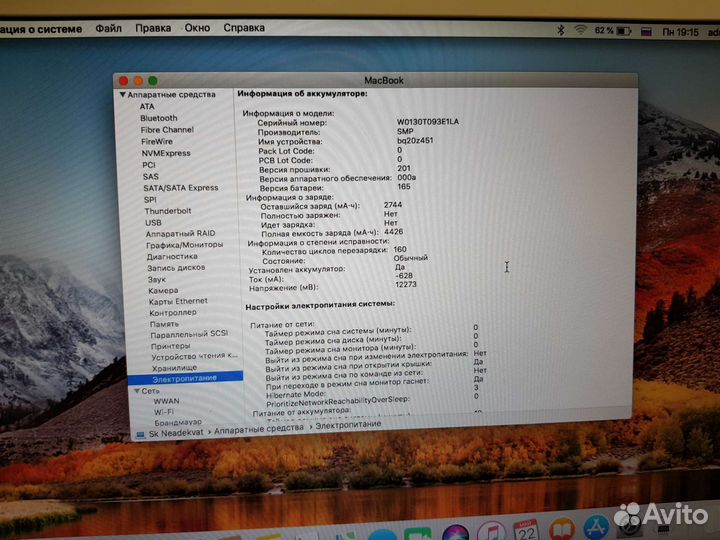Select Камера in the sidebar

pos(163,291)
